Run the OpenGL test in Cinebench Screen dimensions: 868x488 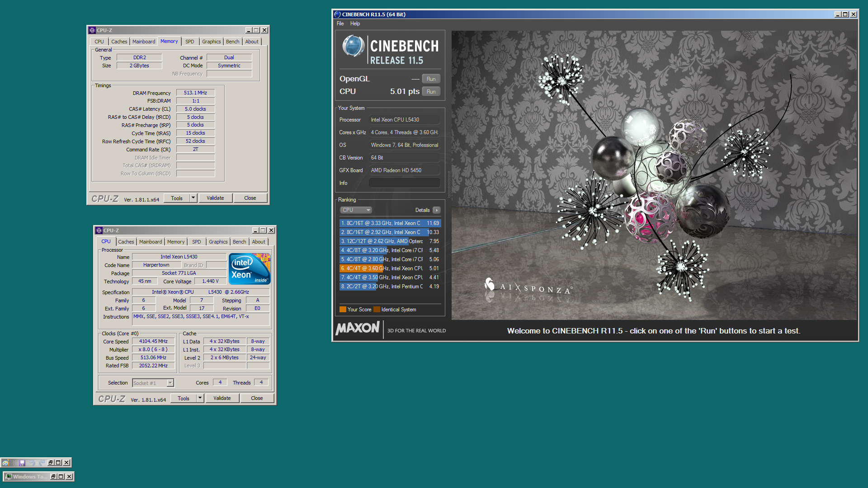[431, 79]
